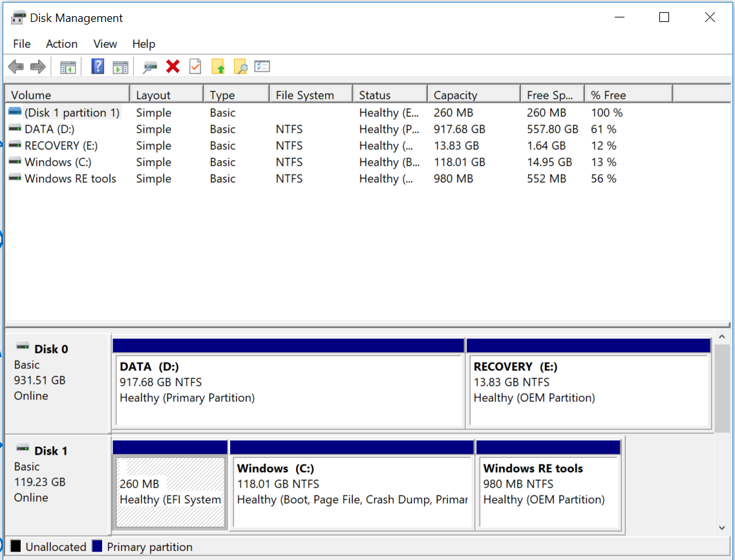
Task: Click the Back arrow toolbar icon
Action: [16, 67]
